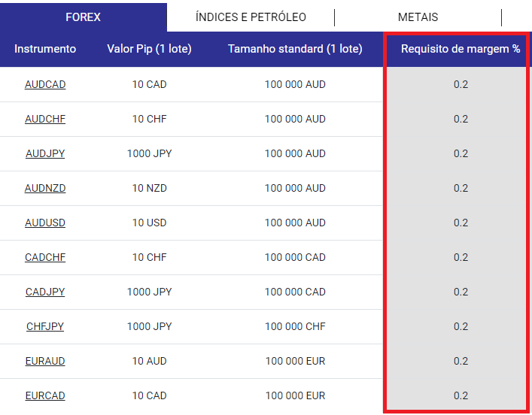
Task: Open the AUDCAD instrument link
Action: pyautogui.click(x=45, y=84)
